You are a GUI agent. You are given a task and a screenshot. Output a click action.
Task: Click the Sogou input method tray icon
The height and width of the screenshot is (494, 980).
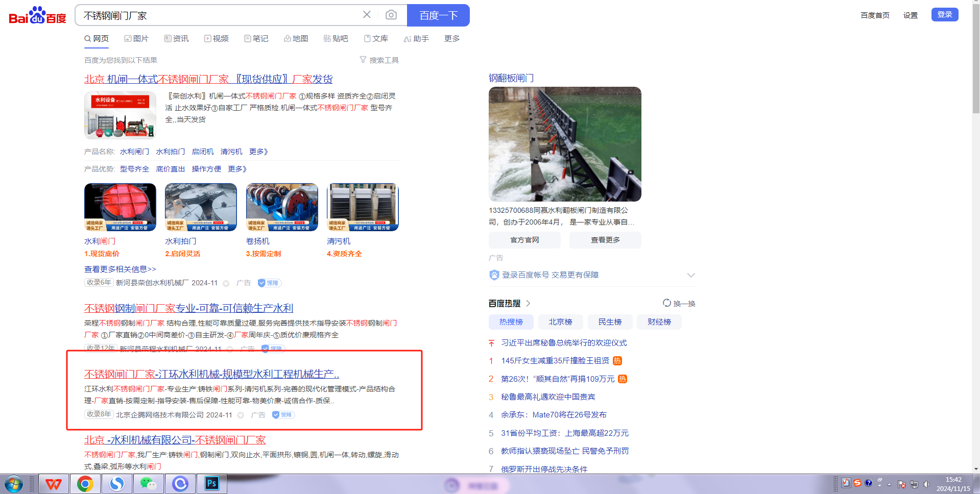857,483
